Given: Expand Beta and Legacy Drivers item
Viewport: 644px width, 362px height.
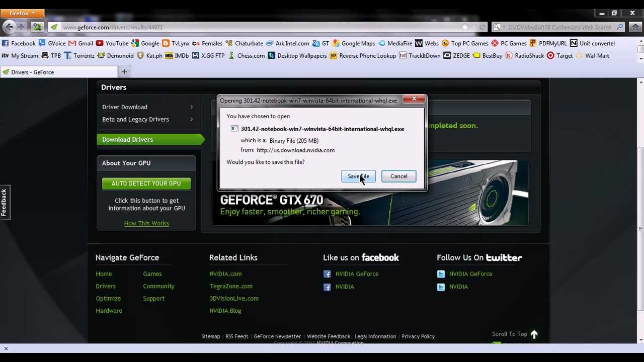Looking at the screenshot, I should click(x=147, y=119).
